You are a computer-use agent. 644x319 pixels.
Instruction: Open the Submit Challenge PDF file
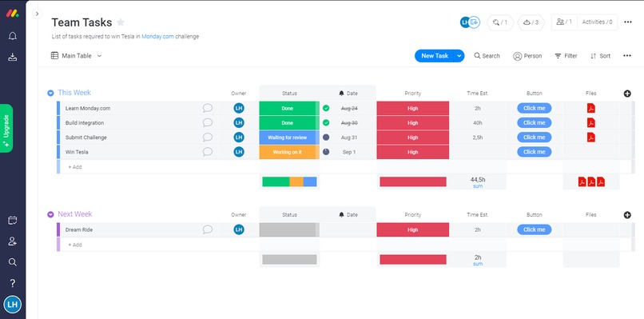pyautogui.click(x=591, y=138)
